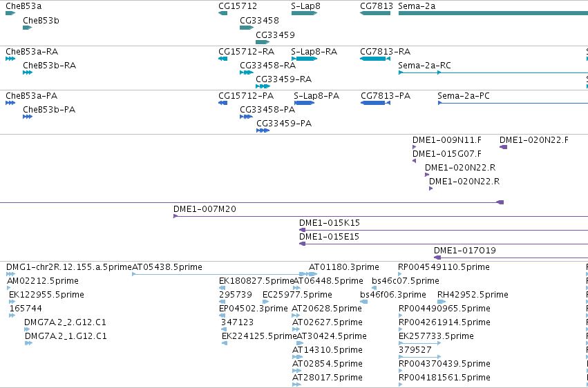The height and width of the screenshot is (388, 588).
Task: Select the Sema-2a-PC protein label
Action: point(464,96)
